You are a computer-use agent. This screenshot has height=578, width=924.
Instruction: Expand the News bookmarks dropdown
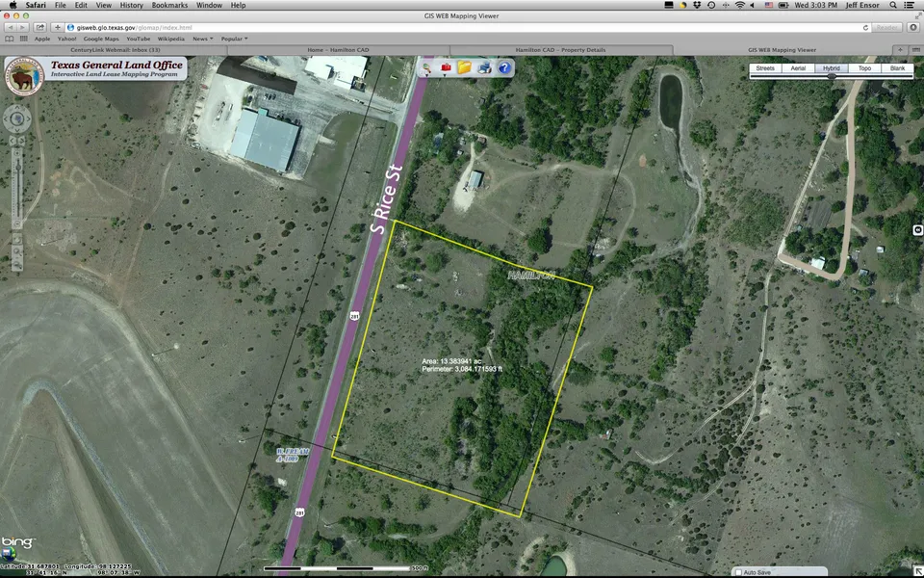202,39
